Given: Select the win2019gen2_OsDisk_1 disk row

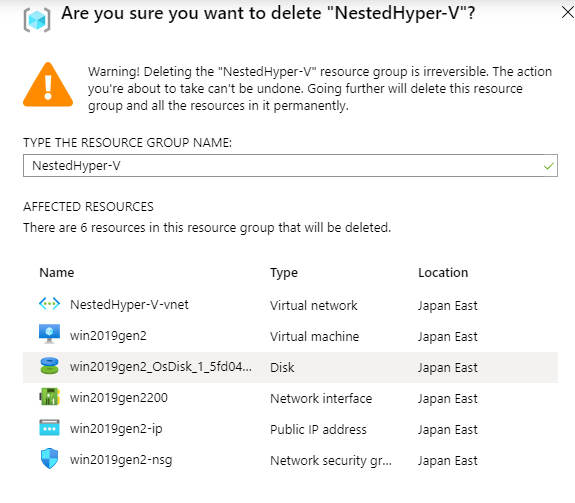Looking at the screenshot, I should click(290, 367).
